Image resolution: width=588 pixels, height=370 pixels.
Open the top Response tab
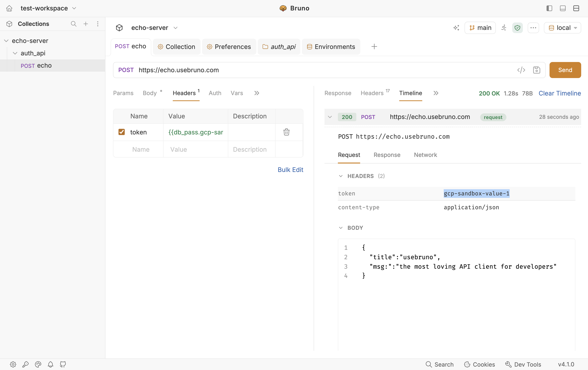[338, 93]
